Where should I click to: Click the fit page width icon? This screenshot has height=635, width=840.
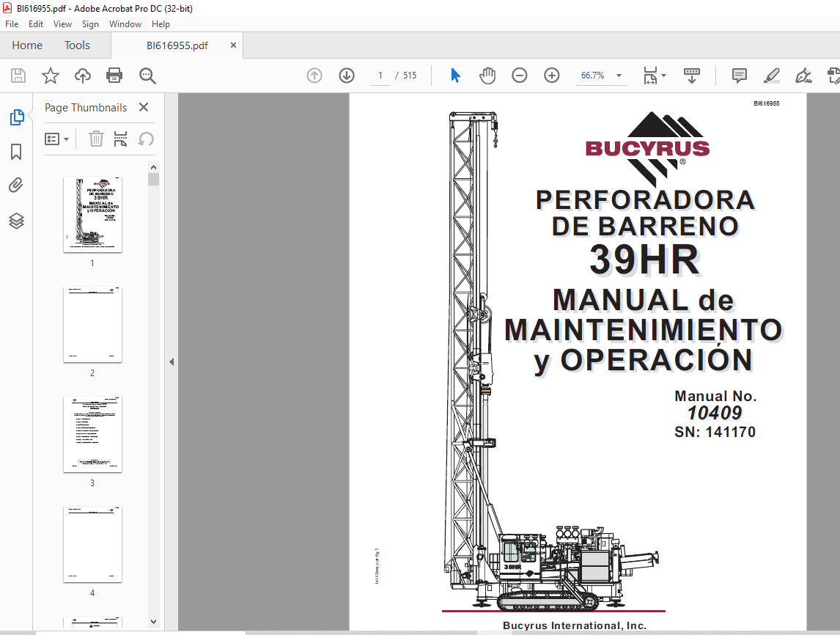(650, 76)
